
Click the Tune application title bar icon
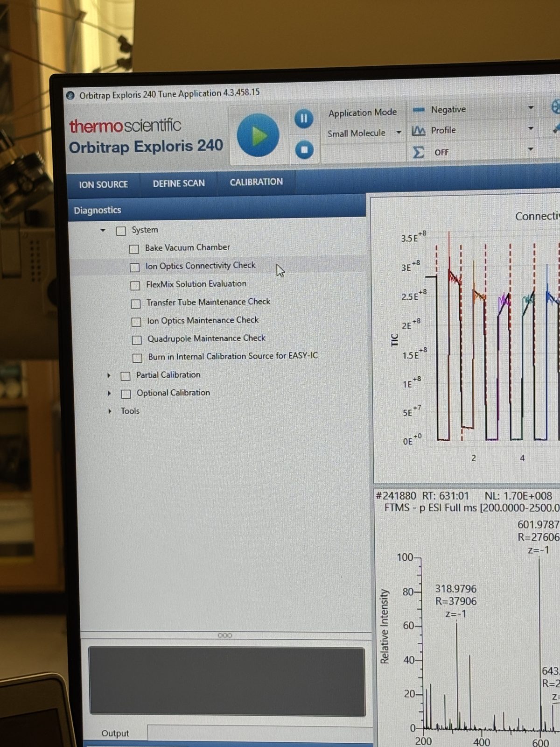(x=71, y=96)
